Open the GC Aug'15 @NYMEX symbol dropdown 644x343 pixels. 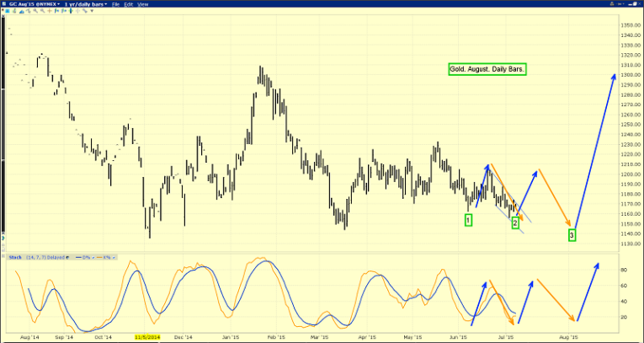pos(30,4)
